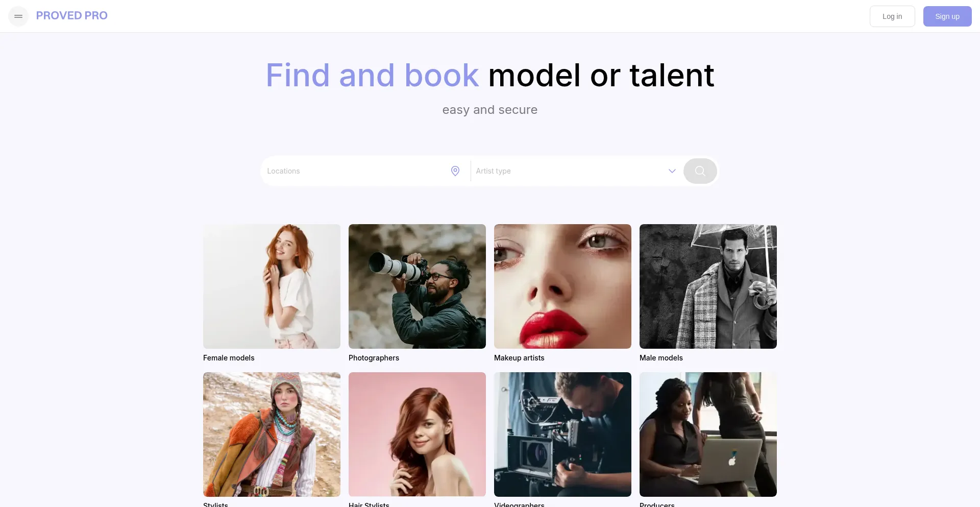Click the Locations input field

(x=357, y=171)
